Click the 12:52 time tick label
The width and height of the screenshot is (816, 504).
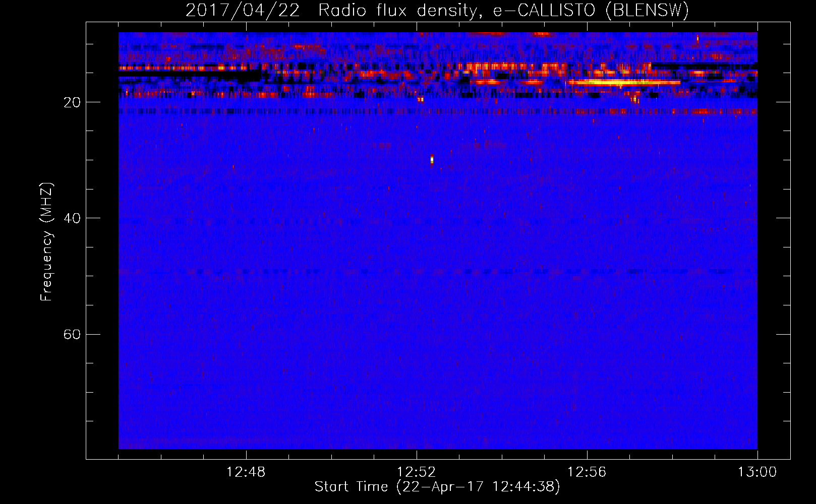pos(417,472)
